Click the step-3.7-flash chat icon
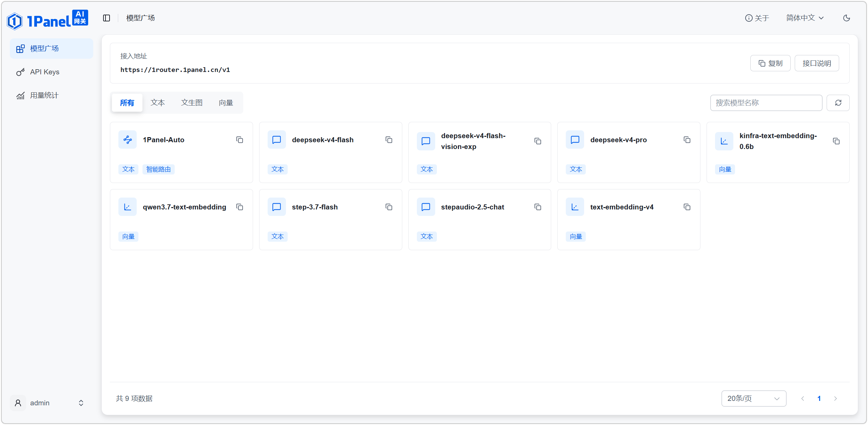 coord(277,207)
